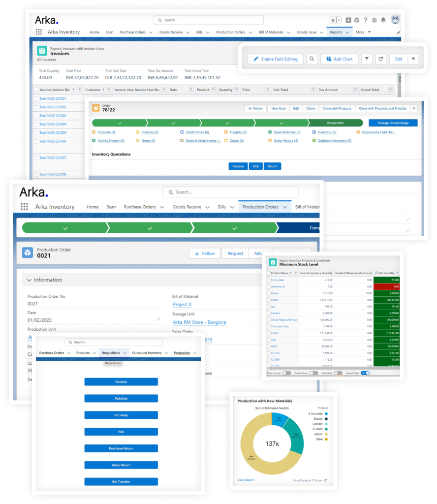Open the Quantity column menu arrow
Viewport: 437px width, 504px height.
(x=237, y=90)
